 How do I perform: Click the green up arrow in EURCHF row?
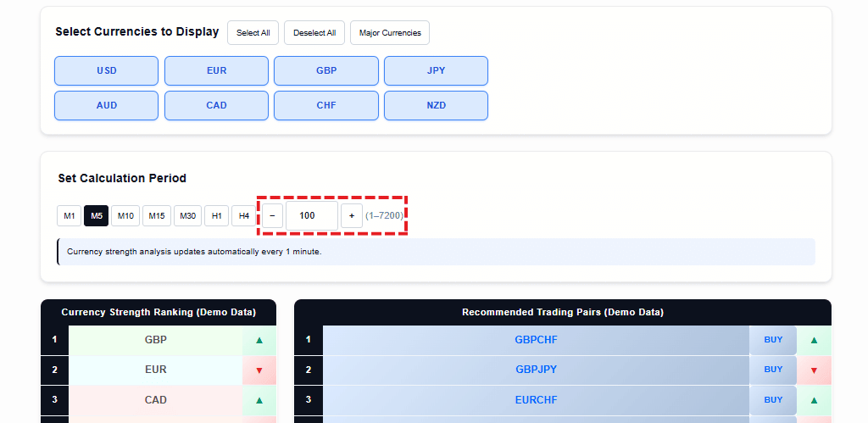[x=814, y=400]
